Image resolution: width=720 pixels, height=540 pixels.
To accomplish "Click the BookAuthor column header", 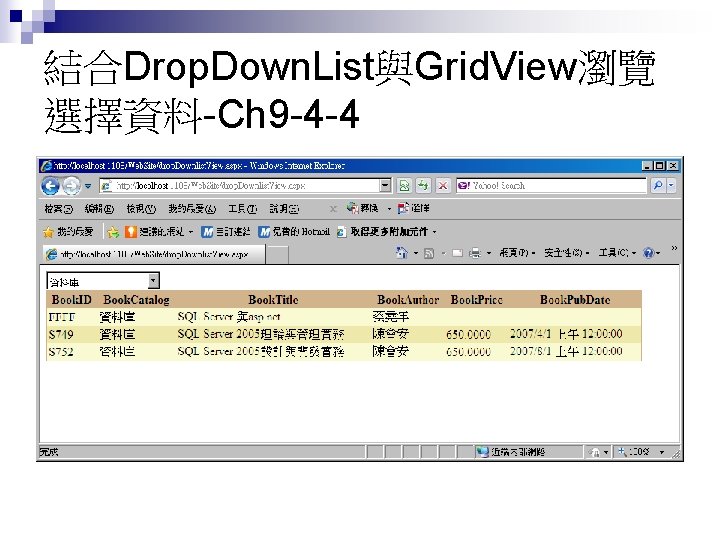I will (x=408, y=300).
